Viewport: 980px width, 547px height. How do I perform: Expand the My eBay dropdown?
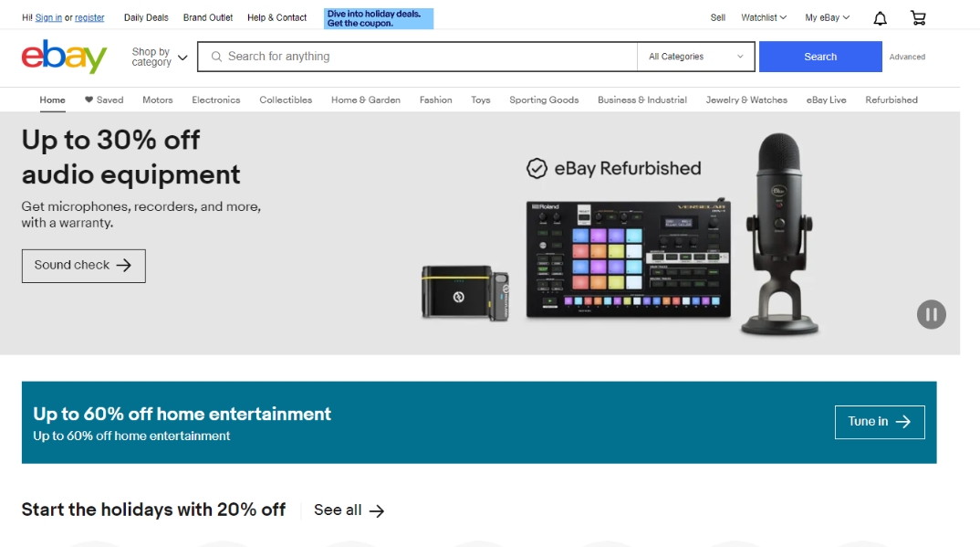tap(825, 16)
